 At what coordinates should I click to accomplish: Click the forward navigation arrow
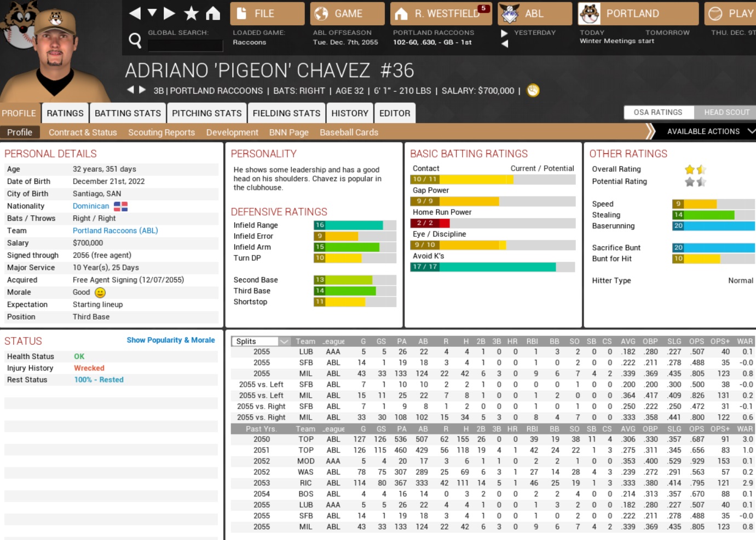(x=170, y=13)
